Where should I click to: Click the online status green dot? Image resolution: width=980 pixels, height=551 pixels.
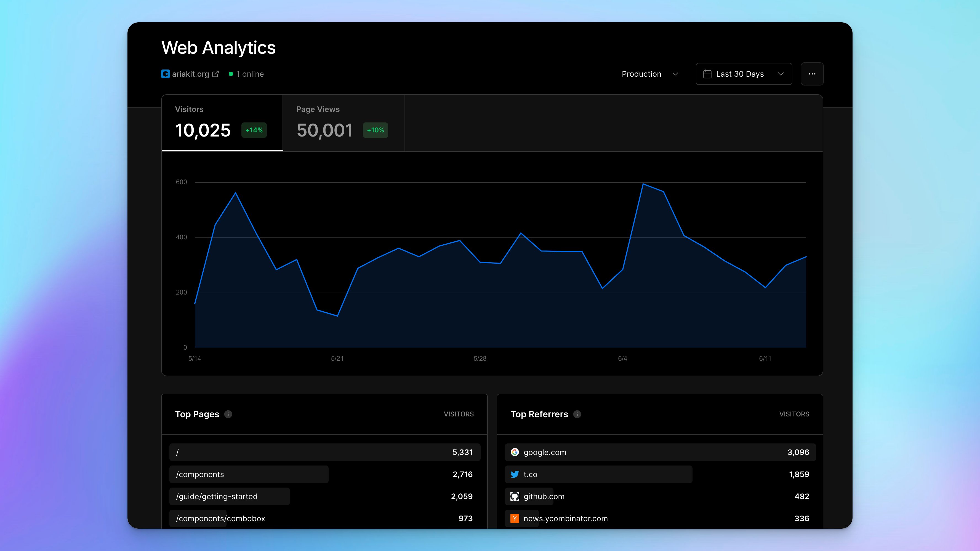(x=231, y=74)
